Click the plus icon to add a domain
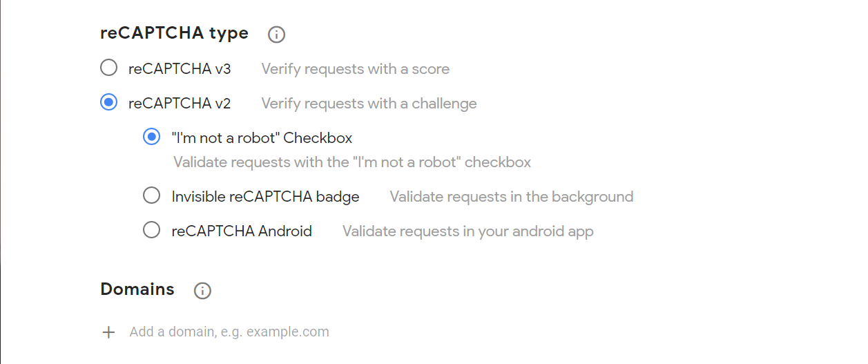 coord(108,332)
